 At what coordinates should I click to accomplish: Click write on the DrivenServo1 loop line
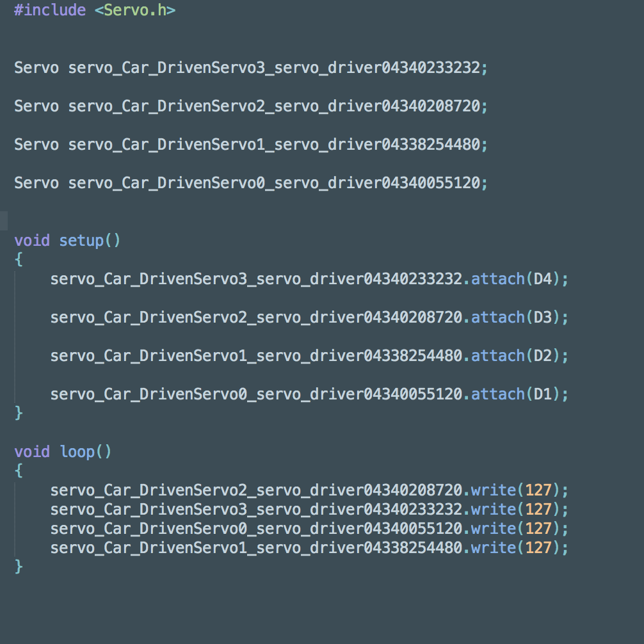coord(493,548)
